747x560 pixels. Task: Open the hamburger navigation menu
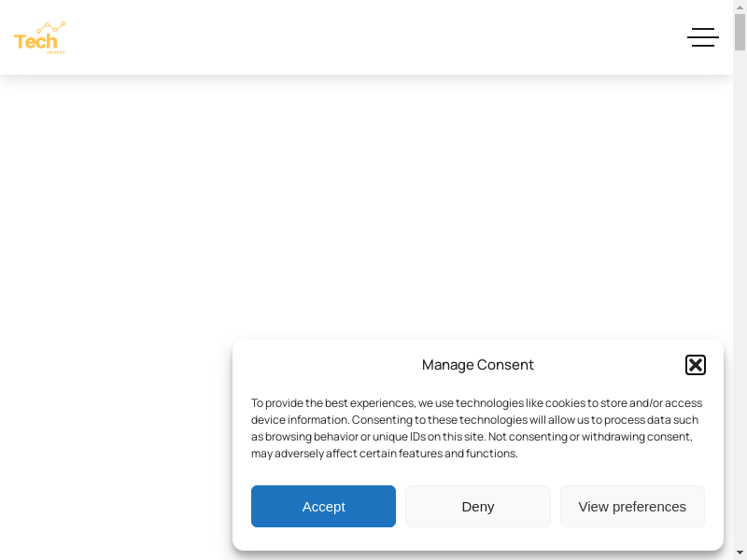(x=702, y=37)
